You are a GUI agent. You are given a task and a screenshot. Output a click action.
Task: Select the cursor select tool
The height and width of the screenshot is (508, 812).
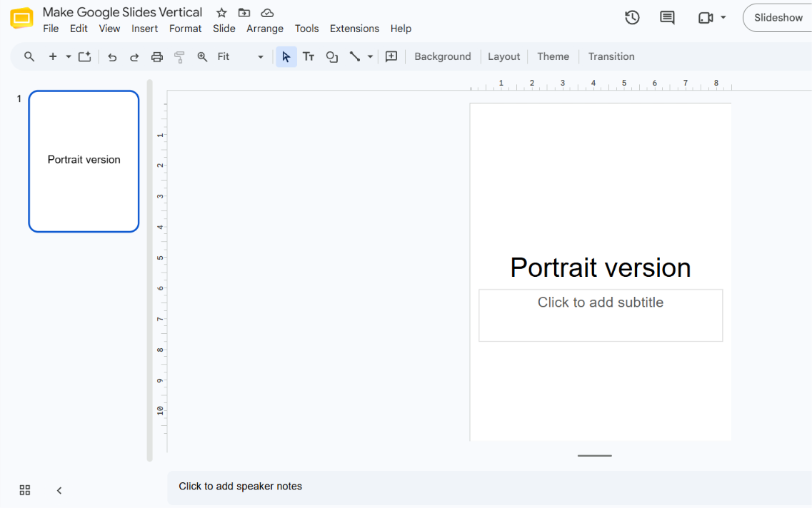286,57
